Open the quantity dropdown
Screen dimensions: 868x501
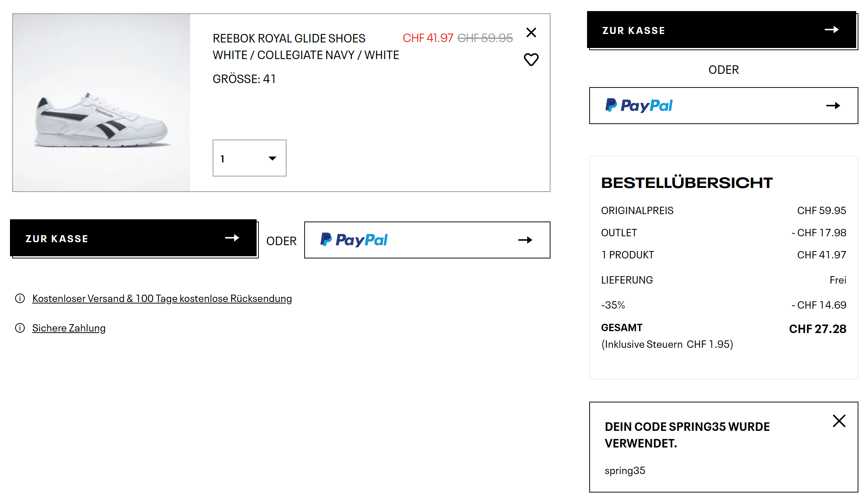pyautogui.click(x=249, y=158)
